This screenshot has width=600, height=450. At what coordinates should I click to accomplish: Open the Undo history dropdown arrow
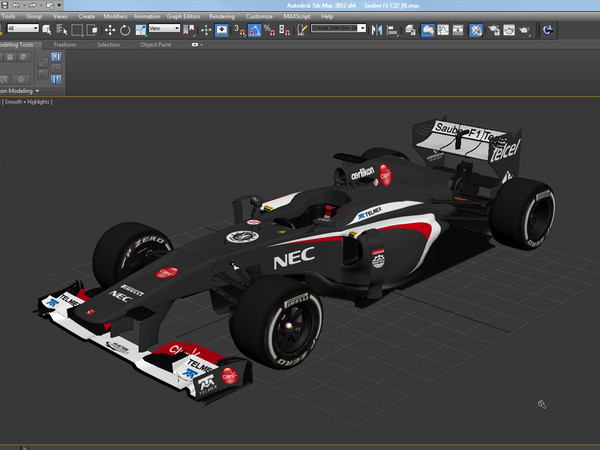pyautogui.click(x=24, y=5)
